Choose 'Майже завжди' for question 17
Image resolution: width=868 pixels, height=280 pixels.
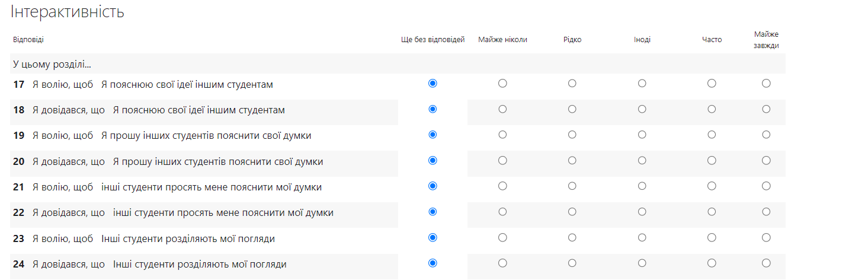click(766, 84)
